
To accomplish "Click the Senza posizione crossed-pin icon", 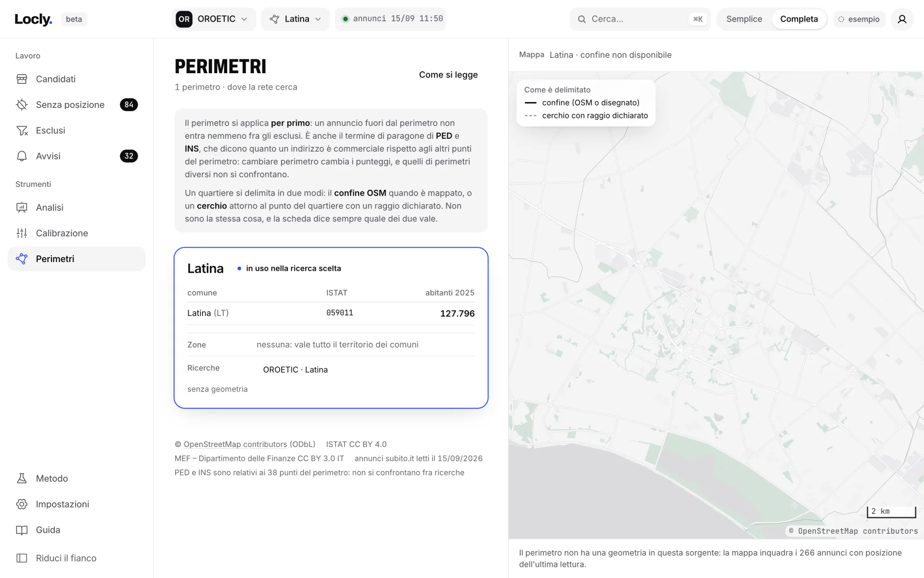I will click(22, 105).
